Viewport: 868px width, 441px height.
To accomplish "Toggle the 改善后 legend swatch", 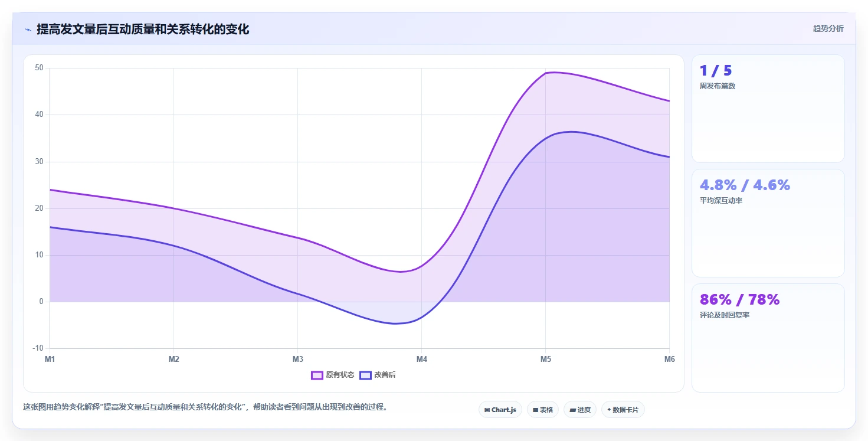I will [365, 375].
